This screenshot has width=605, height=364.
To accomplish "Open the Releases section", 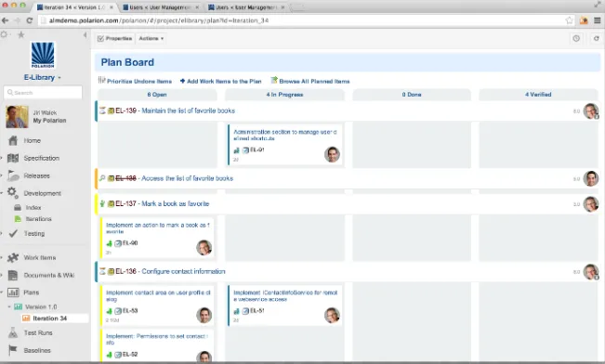I will (36, 175).
